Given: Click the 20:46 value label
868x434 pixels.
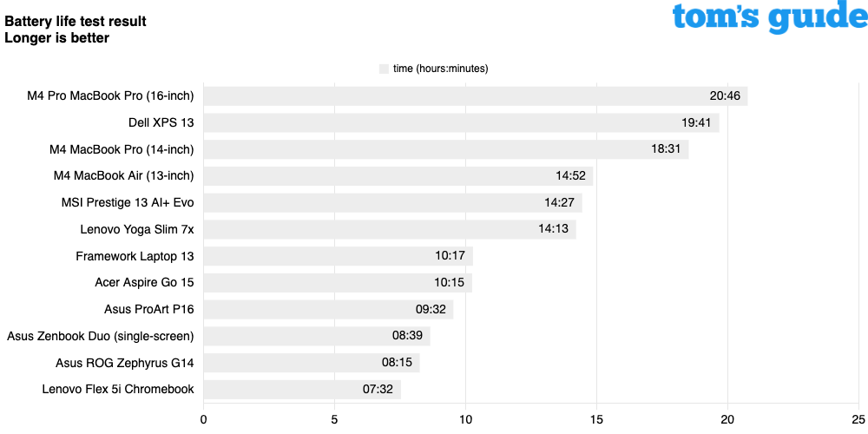Looking at the screenshot, I should coord(725,96).
